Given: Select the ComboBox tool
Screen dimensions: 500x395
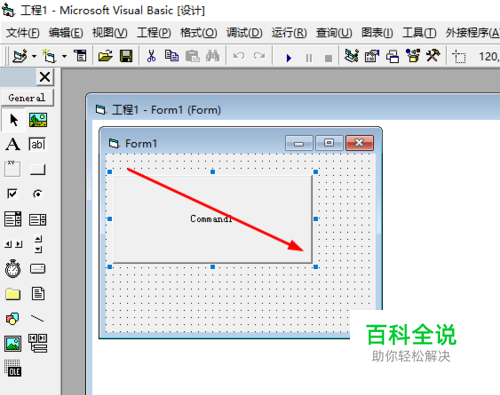Looking at the screenshot, I should [x=13, y=219].
